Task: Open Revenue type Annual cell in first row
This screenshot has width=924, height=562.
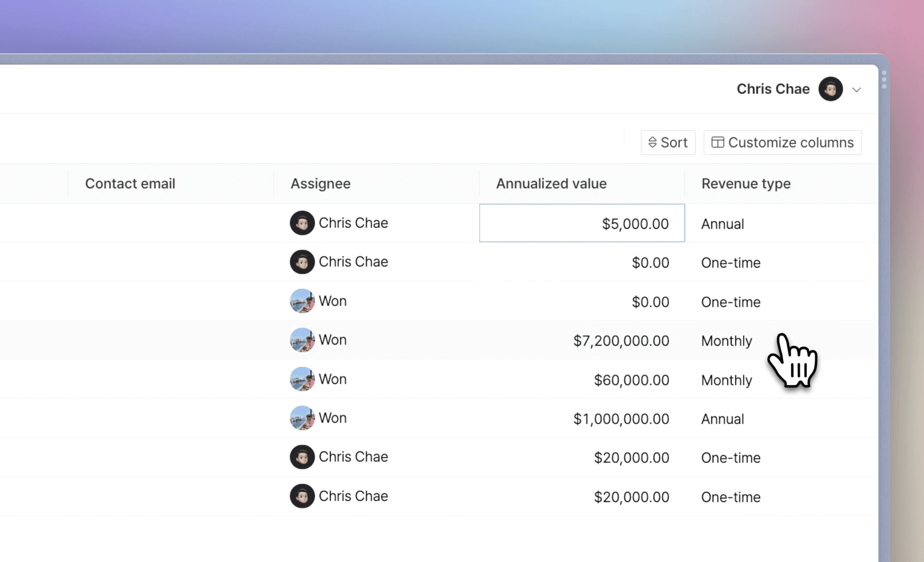Action: (x=722, y=224)
